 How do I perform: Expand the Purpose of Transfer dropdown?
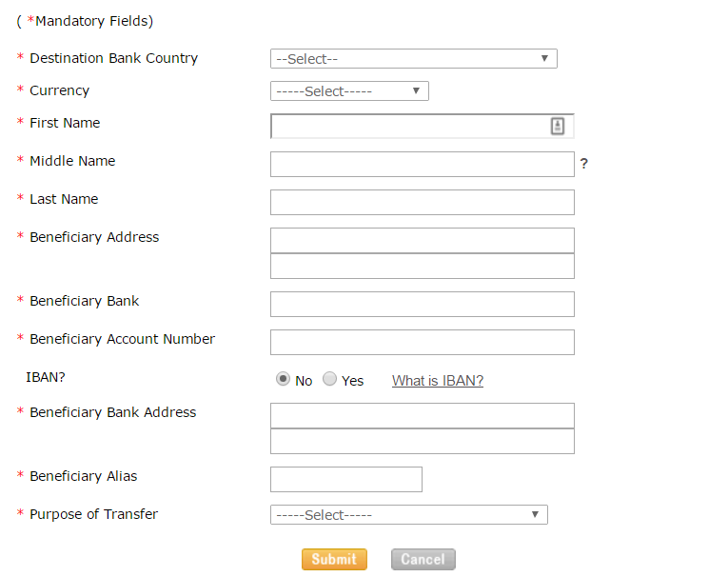pyautogui.click(x=409, y=515)
